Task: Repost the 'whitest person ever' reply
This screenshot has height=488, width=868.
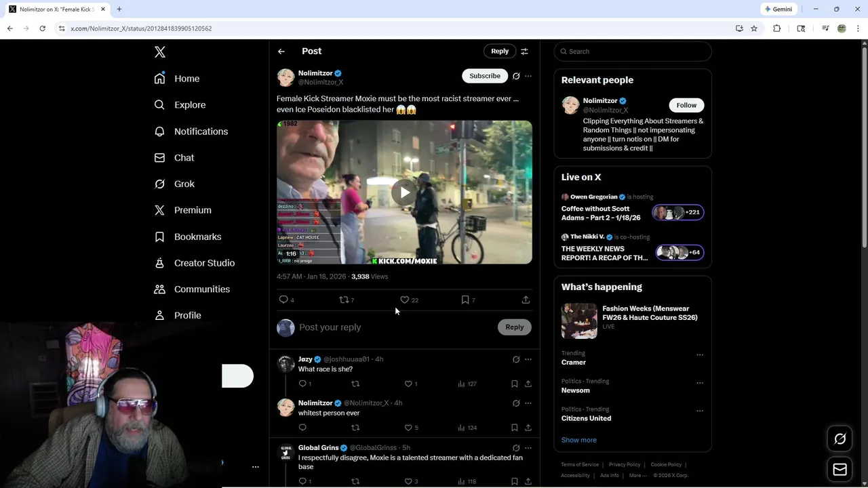Action: (x=355, y=428)
